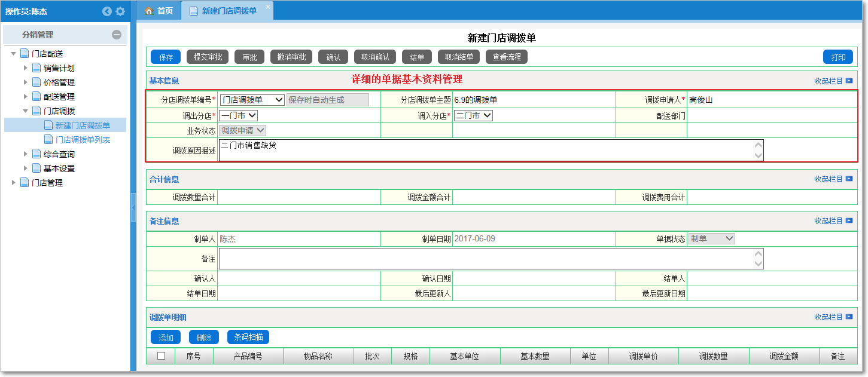Viewport: 868px width, 377px height.
Task: Open the 调入分店 dropdown
Action: coord(473,116)
